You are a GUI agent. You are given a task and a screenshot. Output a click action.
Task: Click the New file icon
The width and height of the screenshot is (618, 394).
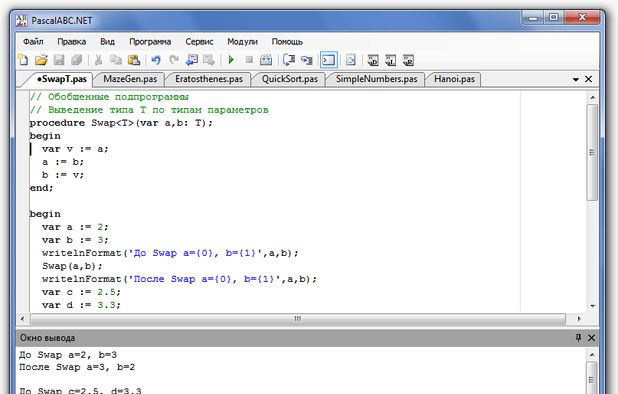pos(23,60)
